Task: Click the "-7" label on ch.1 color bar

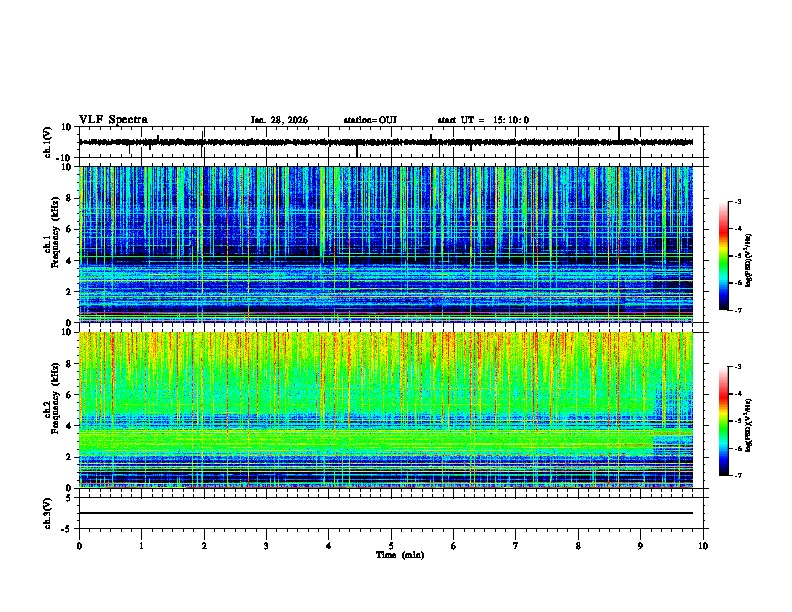Action: tap(737, 310)
